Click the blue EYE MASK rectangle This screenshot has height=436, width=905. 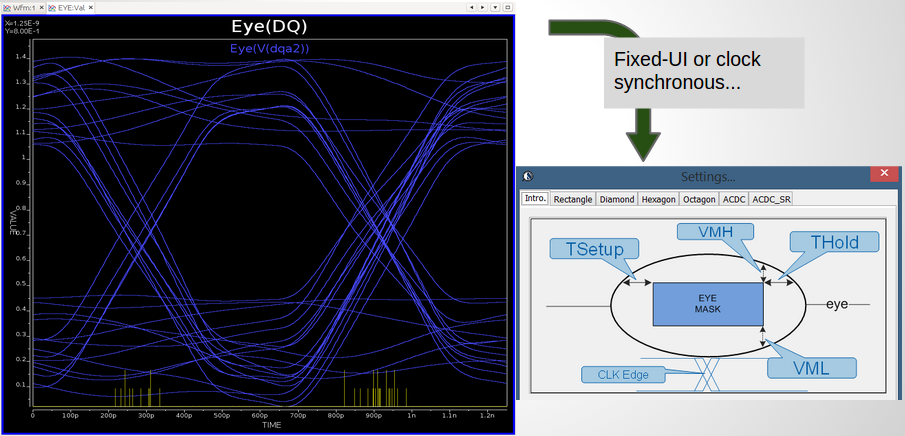[708, 304]
